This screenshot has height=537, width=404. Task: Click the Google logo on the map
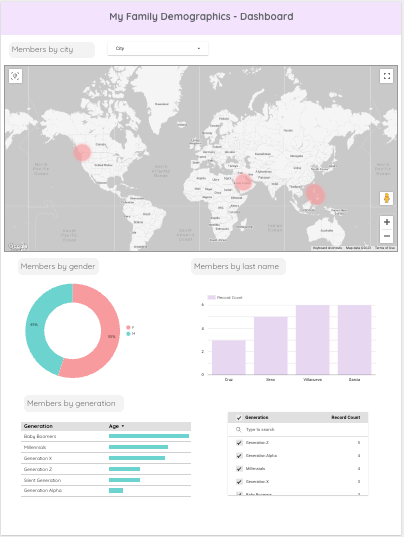coord(18,246)
